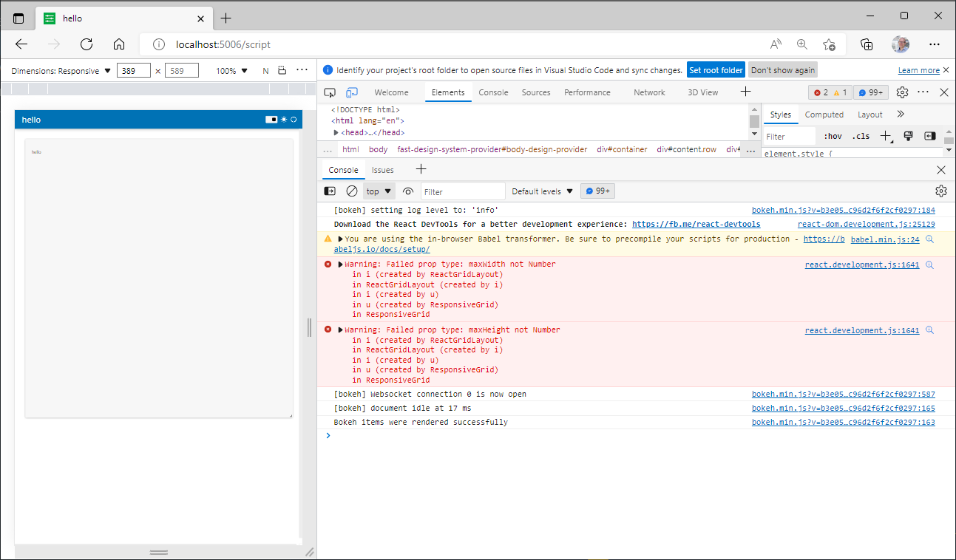Viewport: 956px width, 560px height.
Task: Create a live expression with the eye icon
Action: [x=407, y=191]
